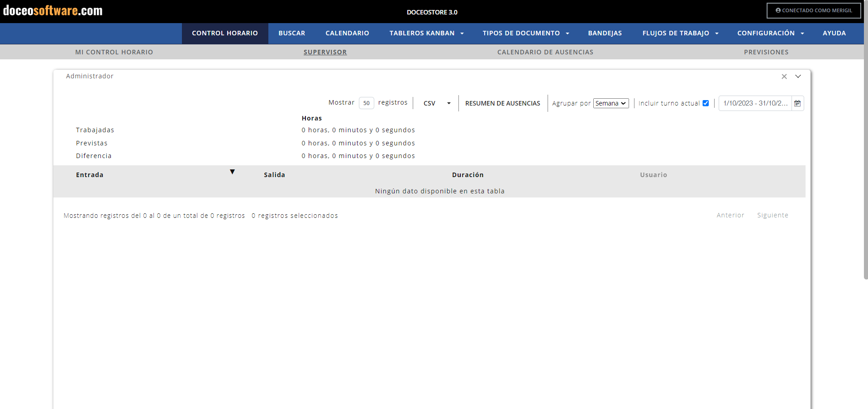
Task: Open the calendar date range picker icon
Action: [798, 103]
